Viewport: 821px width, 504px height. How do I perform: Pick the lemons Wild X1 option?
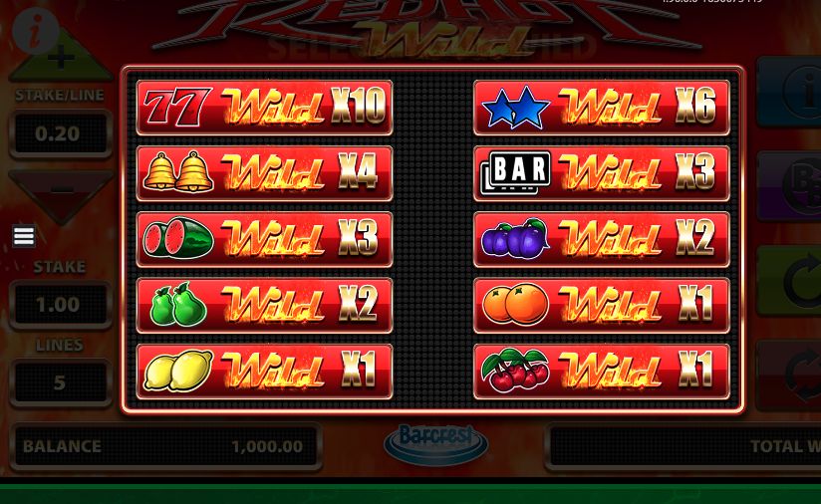(x=264, y=372)
